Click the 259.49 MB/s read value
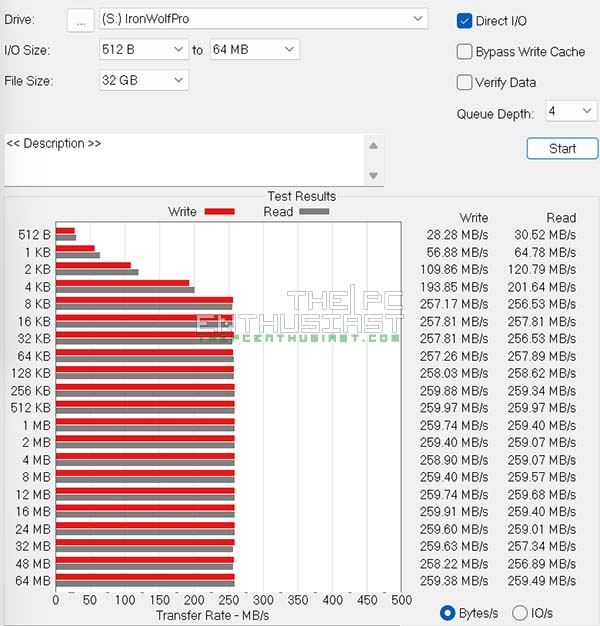Screen dimensions: 600x626 [542, 580]
